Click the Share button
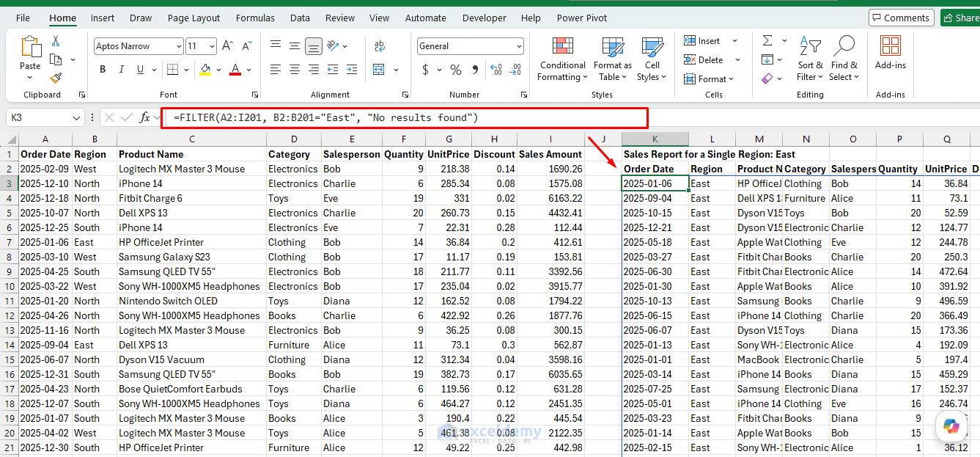980x457 pixels. pos(960,18)
